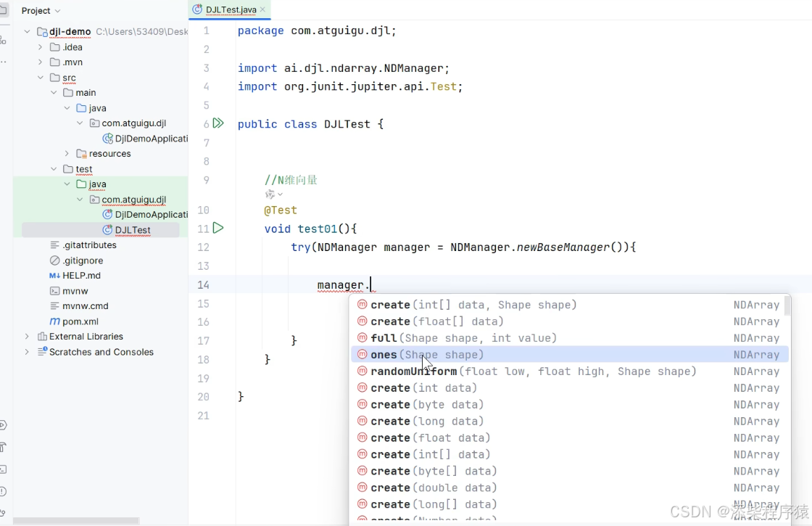Click the completion popup scrollbar

point(787,305)
